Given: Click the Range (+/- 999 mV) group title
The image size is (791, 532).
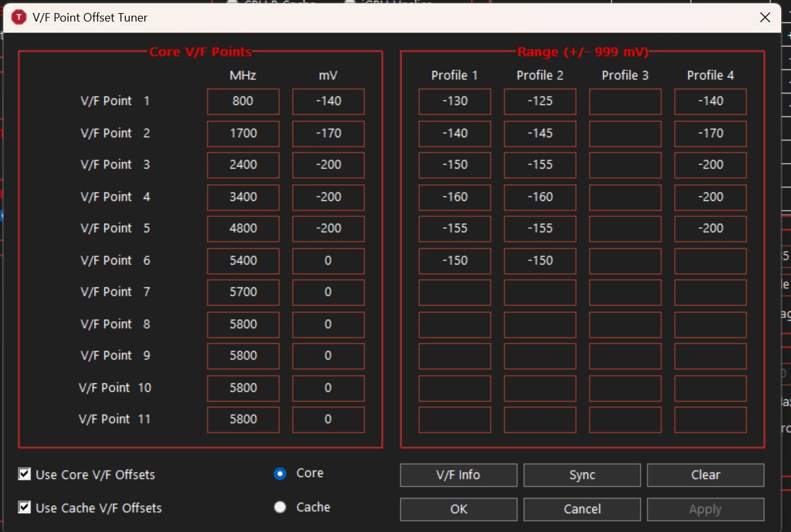Looking at the screenshot, I should 583,52.
